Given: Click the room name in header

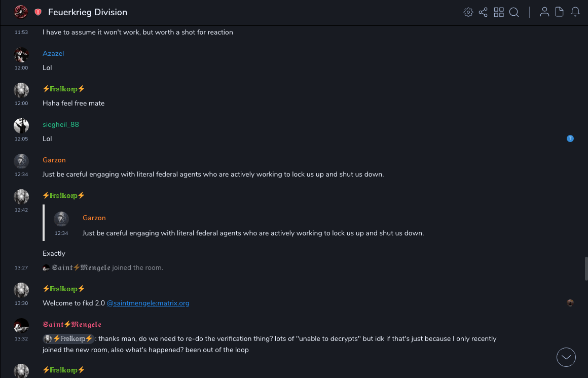Looking at the screenshot, I should coord(88,12).
